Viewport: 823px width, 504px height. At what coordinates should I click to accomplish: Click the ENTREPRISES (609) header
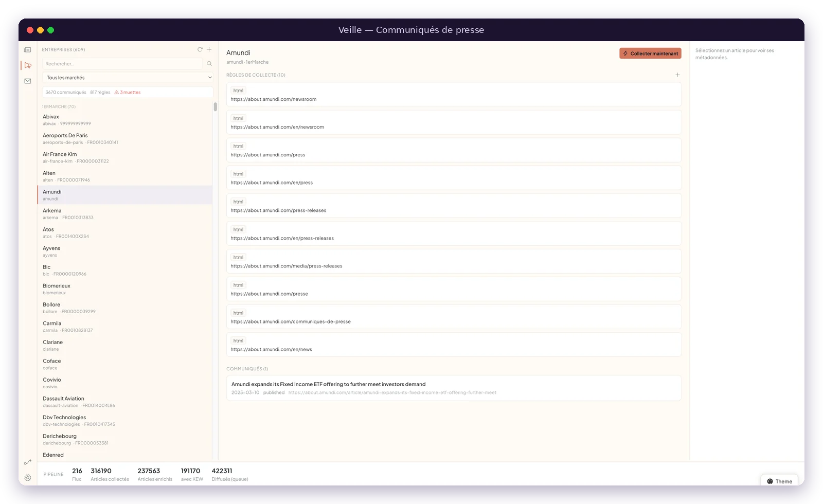point(63,50)
